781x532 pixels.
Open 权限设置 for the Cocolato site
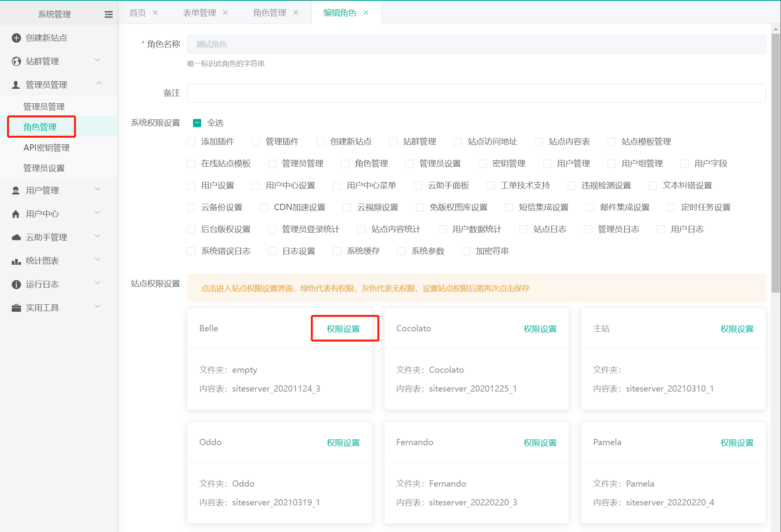[540, 329]
